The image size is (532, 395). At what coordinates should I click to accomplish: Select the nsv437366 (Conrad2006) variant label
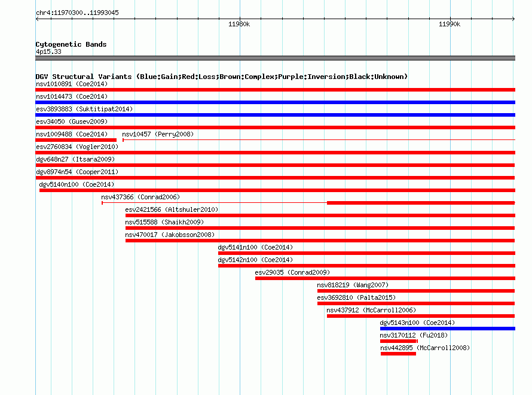pyautogui.click(x=140, y=197)
